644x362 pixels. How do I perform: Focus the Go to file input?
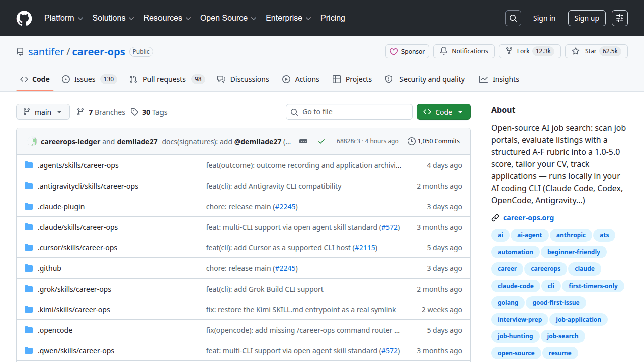349,112
